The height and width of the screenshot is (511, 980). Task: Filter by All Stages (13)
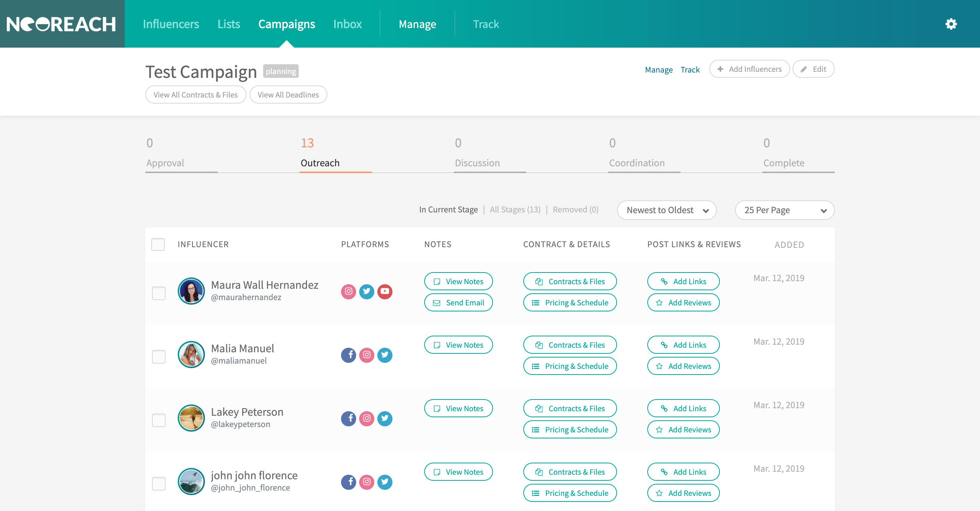pos(515,209)
